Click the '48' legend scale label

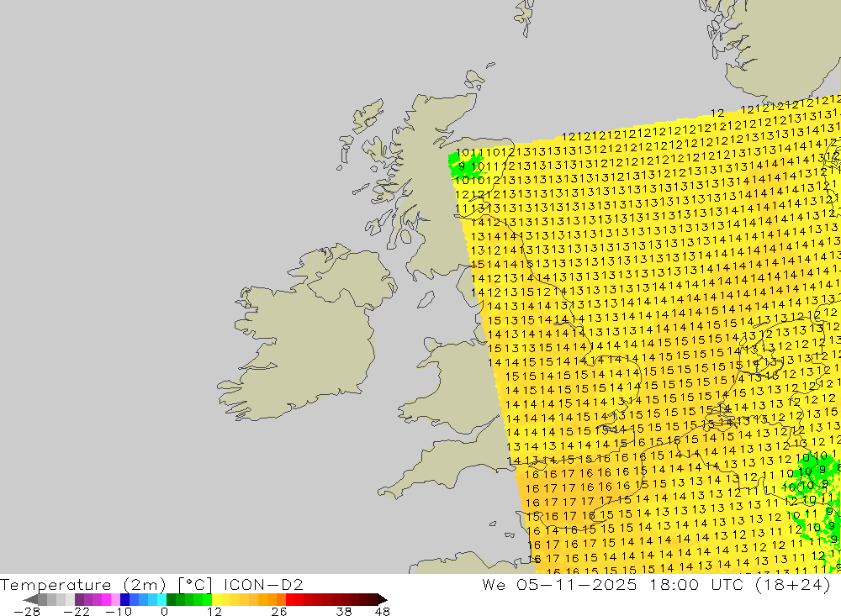(383, 611)
